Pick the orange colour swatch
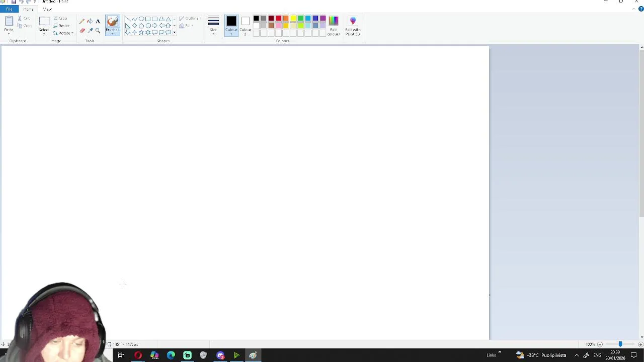644x362 pixels. (x=286, y=19)
